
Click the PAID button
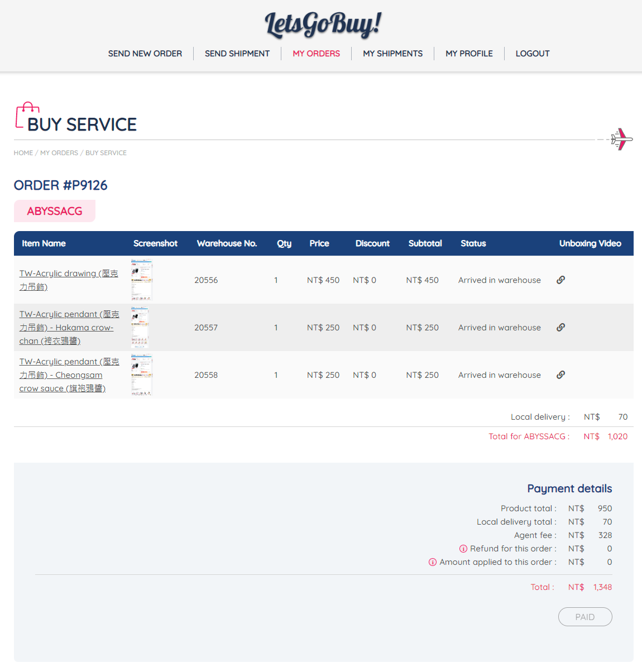(x=584, y=617)
